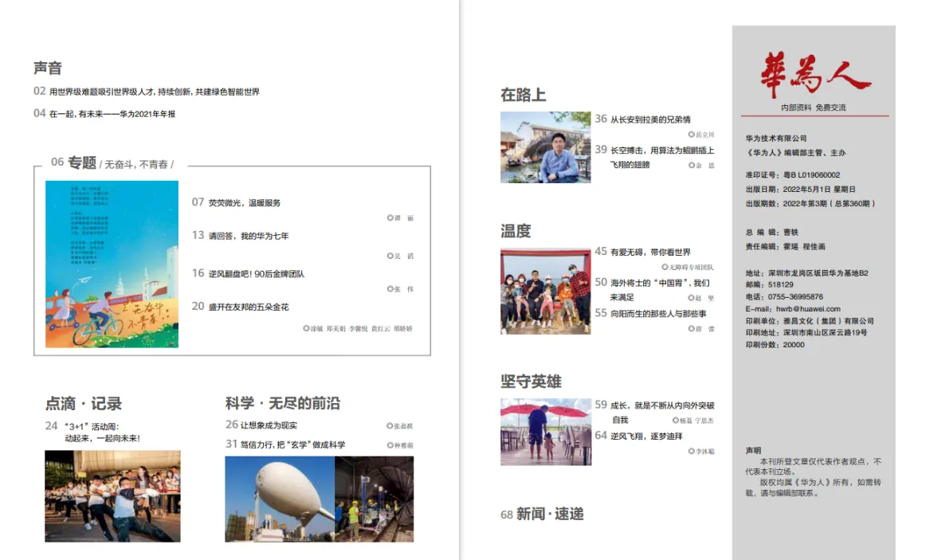Select the 温度 section heading

[x=515, y=230]
